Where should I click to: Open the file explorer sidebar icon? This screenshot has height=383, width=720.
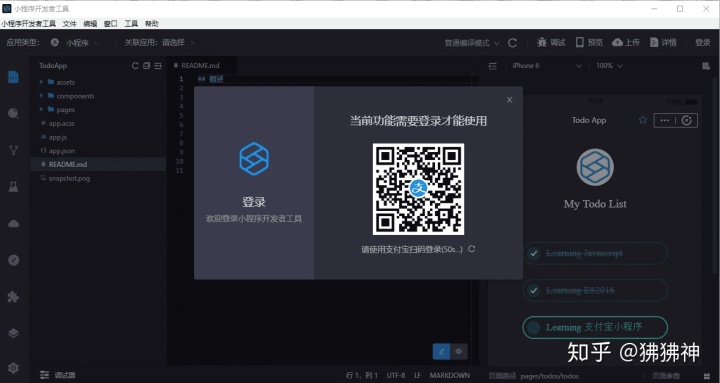[x=13, y=77]
